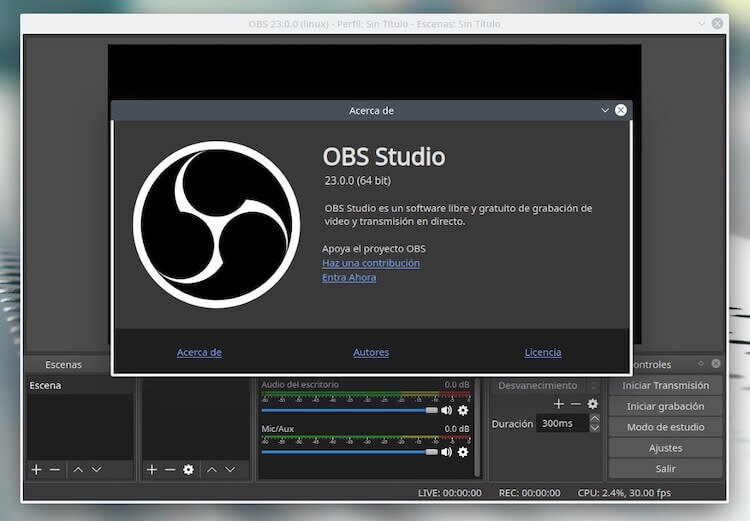
Task: Add a scene transition with plus icon
Action: coord(558,404)
